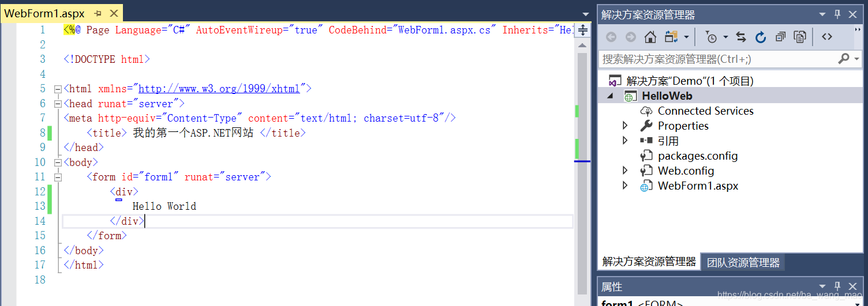Screen dimensions: 868x306
Task: Click the search Solution Explorer input field
Action: [x=717, y=58]
